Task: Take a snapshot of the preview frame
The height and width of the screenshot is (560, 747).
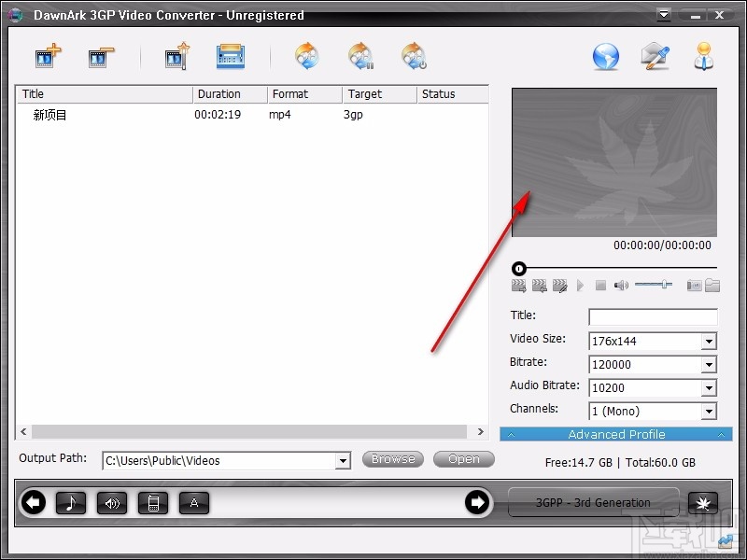Action: coord(693,285)
